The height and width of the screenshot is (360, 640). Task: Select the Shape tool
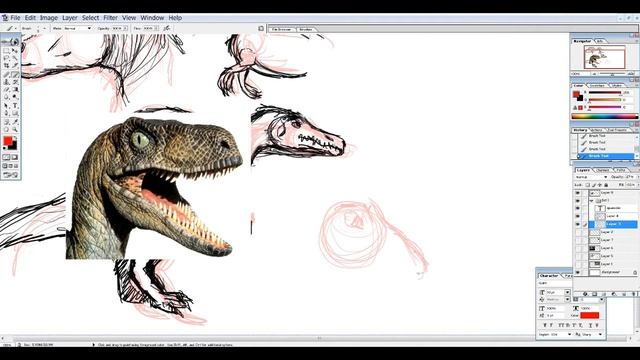[15, 113]
